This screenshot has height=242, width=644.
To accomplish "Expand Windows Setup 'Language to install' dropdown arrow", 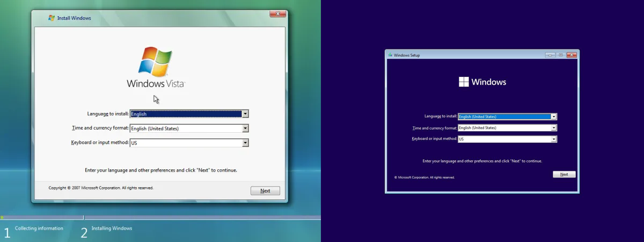I will coord(554,117).
